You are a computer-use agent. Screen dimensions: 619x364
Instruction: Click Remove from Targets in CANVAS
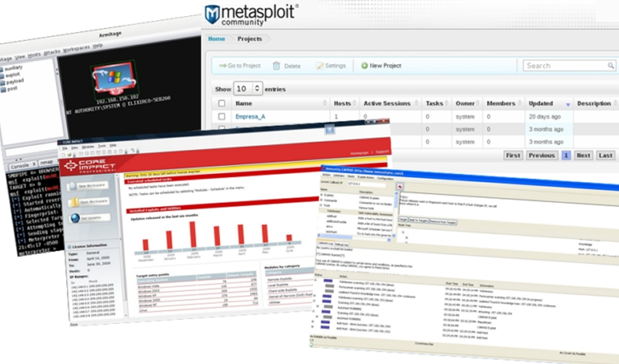443,222
